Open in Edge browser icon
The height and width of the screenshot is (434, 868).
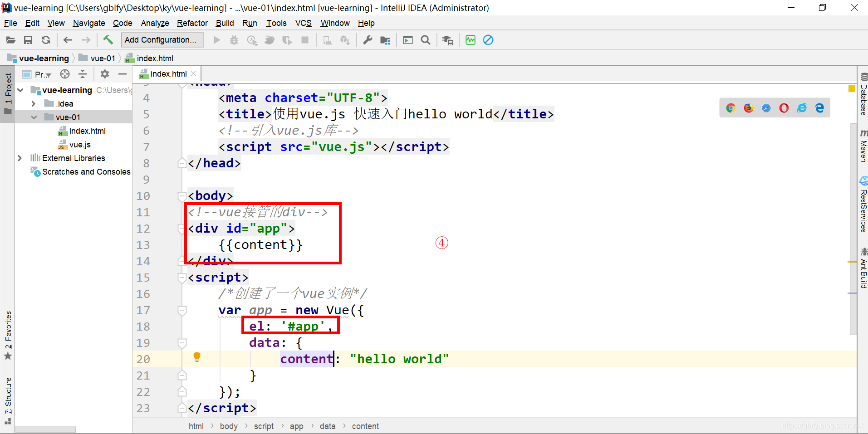coord(819,108)
